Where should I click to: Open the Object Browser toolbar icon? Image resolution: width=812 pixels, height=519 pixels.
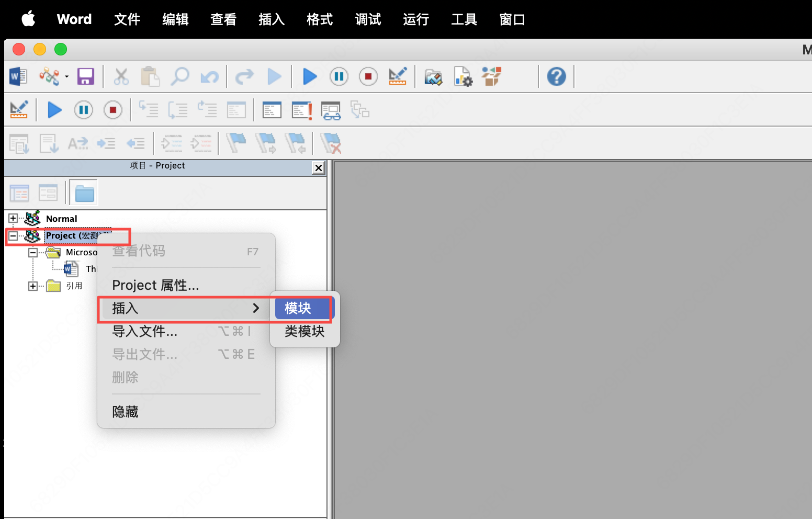point(492,76)
